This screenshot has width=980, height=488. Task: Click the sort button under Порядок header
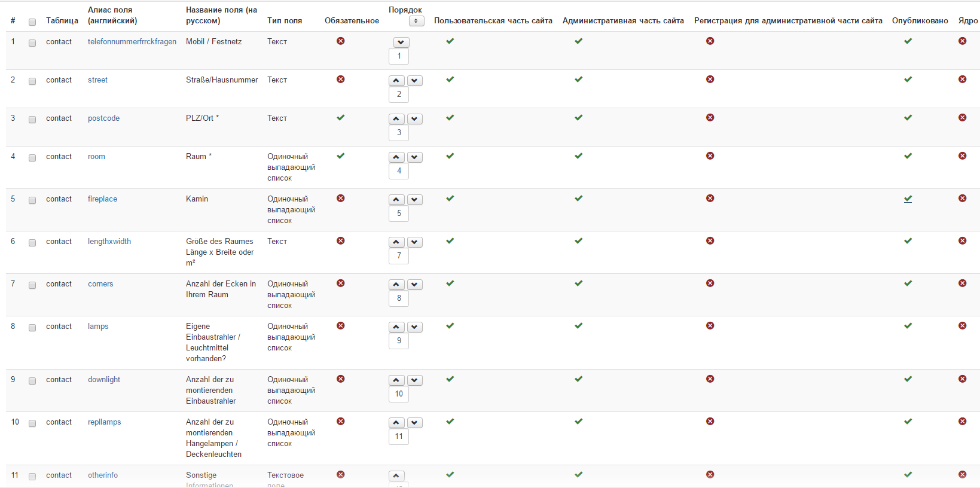pos(416,21)
